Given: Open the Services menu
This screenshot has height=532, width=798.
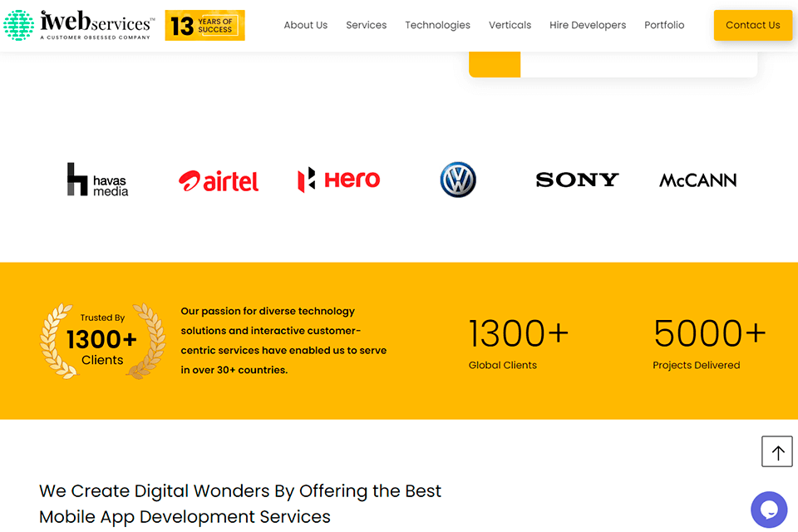Looking at the screenshot, I should pos(366,25).
